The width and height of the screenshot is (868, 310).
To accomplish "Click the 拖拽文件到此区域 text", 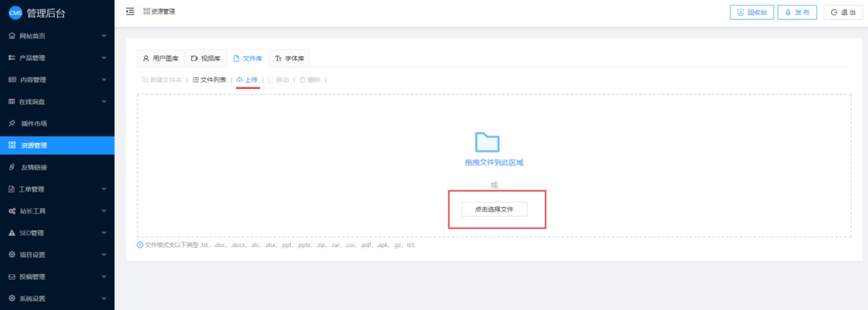I will [494, 163].
